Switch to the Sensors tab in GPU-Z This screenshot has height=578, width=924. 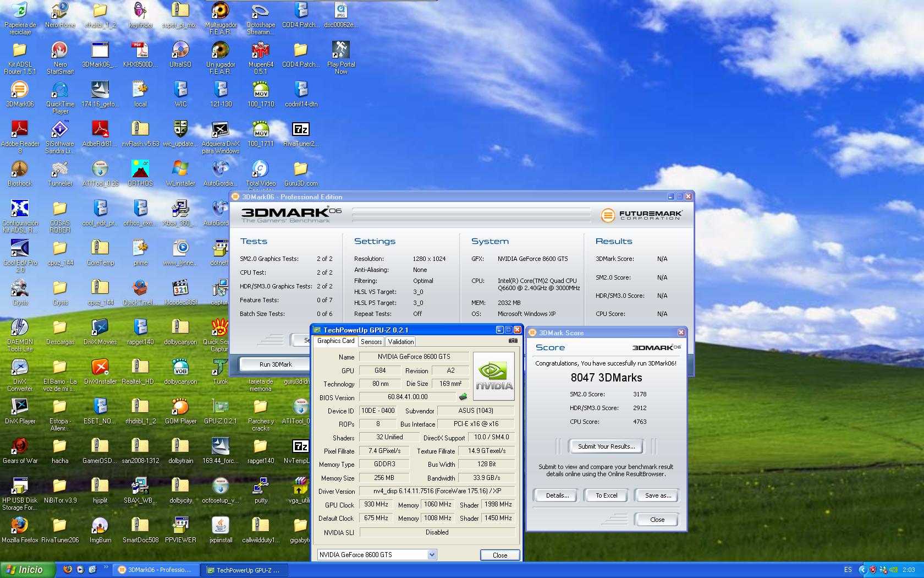(371, 341)
